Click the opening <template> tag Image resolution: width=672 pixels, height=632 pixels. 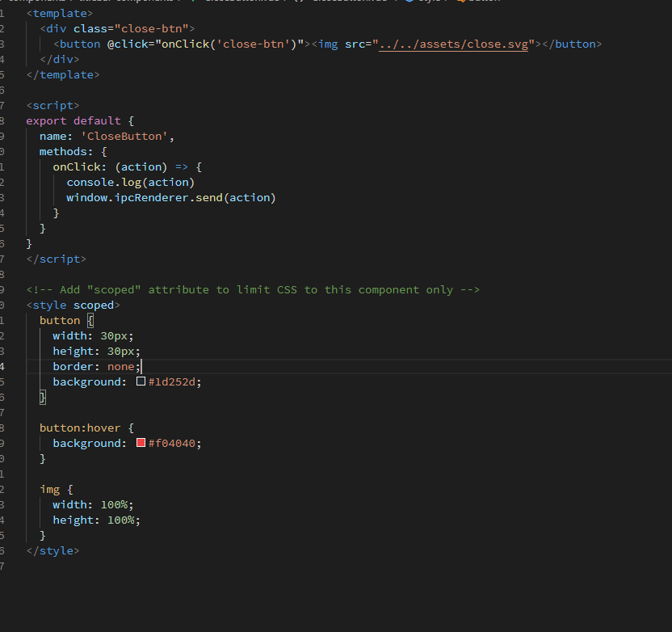point(50,13)
